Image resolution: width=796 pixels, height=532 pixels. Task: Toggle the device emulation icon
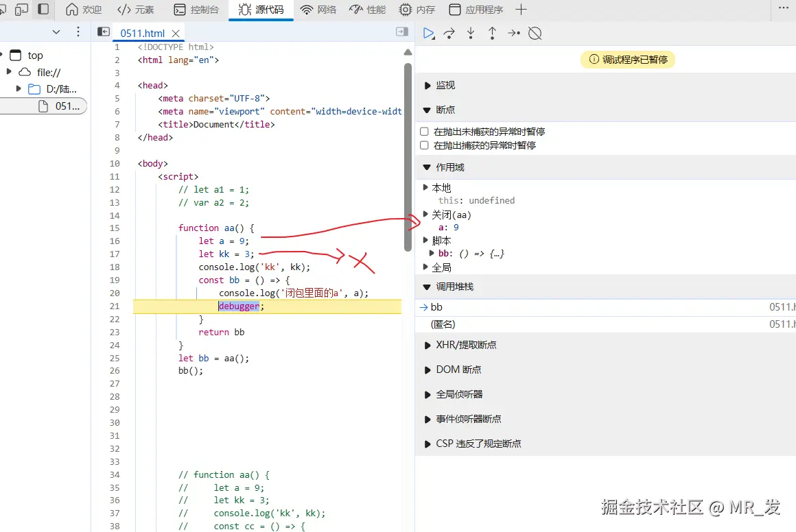21,9
